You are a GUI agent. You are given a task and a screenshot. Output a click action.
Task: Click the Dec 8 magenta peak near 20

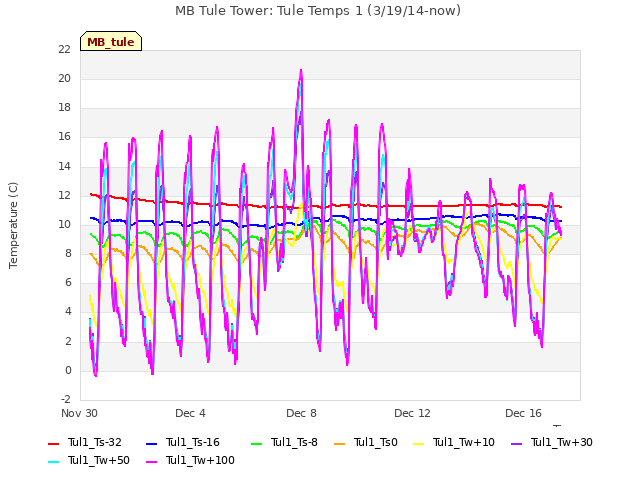click(x=301, y=71)
